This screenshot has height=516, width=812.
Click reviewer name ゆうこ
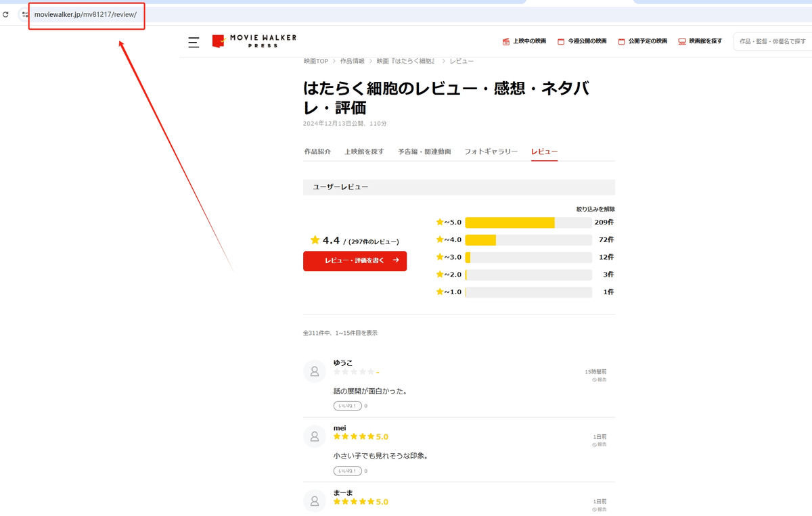click(343, 363)
